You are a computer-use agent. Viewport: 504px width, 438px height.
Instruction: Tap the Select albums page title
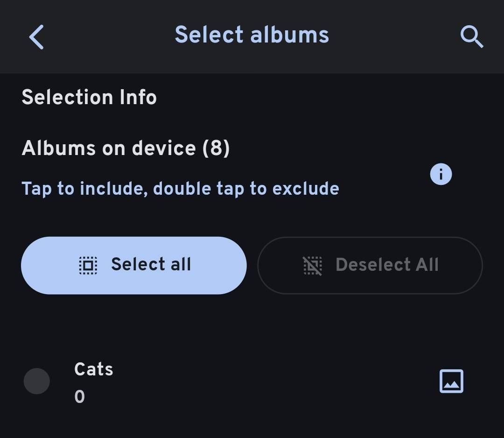[252, 35]
